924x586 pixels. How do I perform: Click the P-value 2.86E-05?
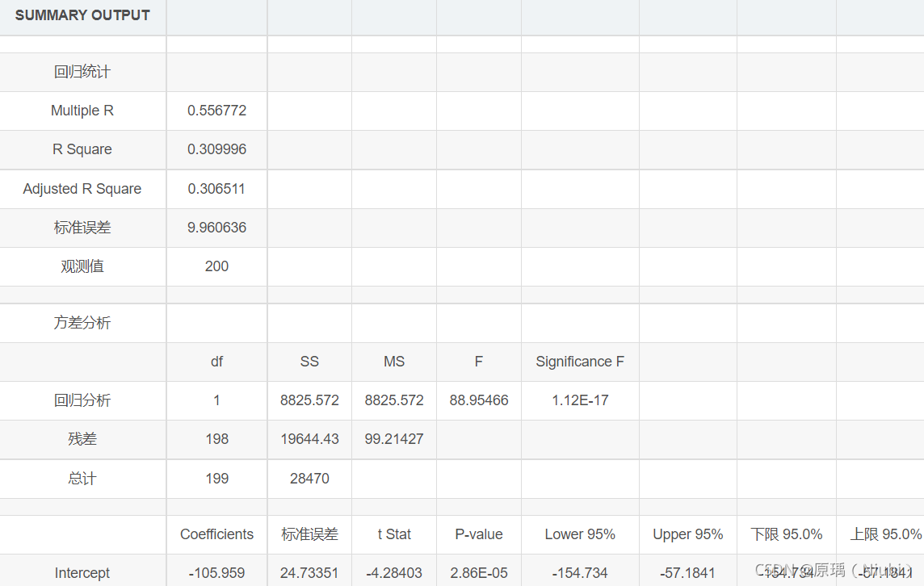pos(478,573)
